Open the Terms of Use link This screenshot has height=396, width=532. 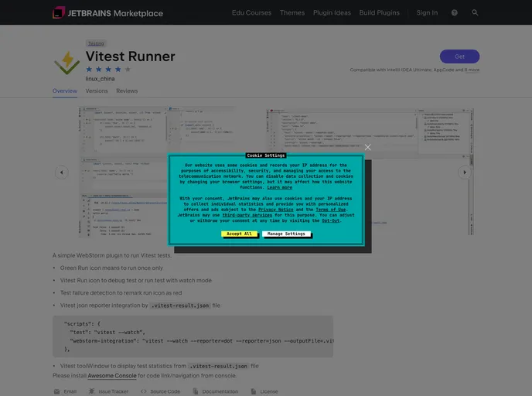pos(330,210)
